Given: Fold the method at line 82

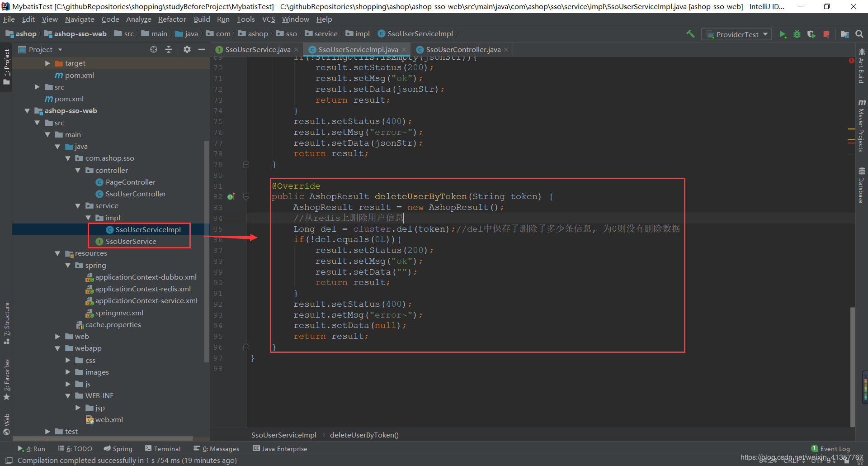Looking at the screenshot, I should click(246, 197).
